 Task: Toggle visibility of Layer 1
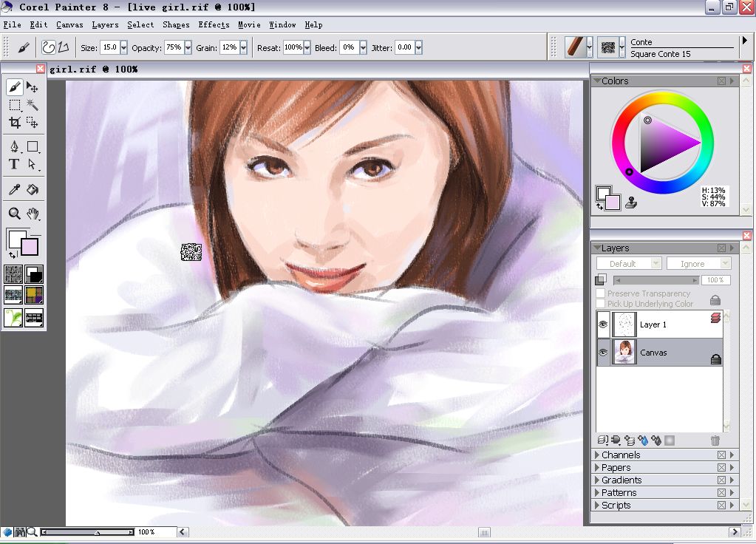603,324
